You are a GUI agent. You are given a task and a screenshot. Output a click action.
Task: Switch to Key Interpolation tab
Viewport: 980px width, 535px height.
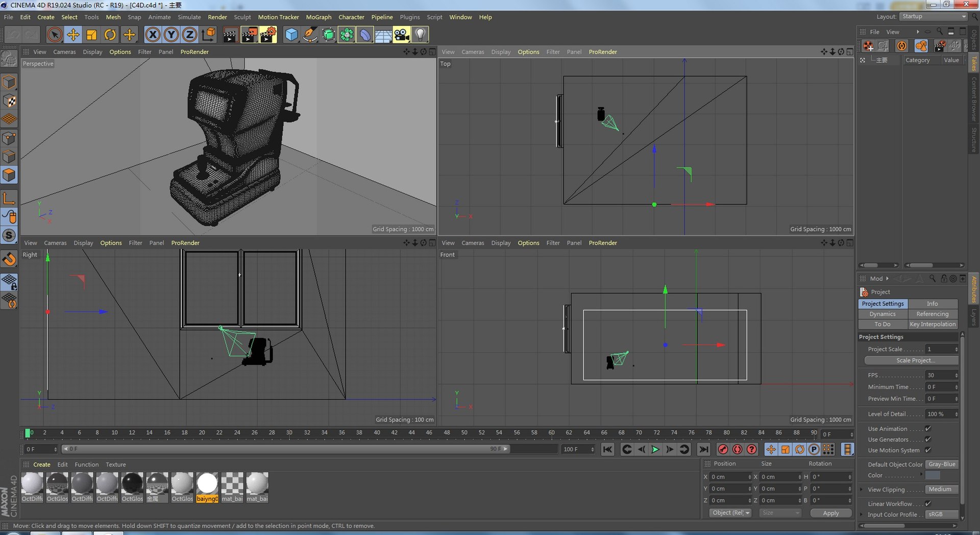coord(933,324)
